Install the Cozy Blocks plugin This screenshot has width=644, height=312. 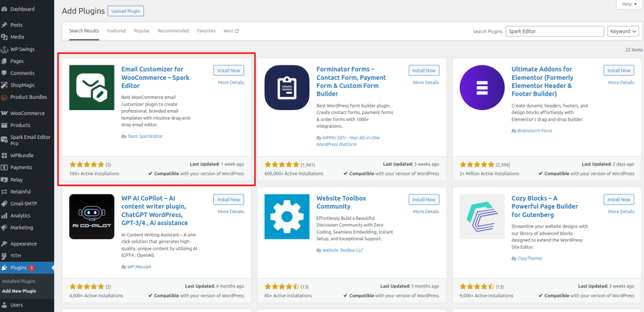619,199
